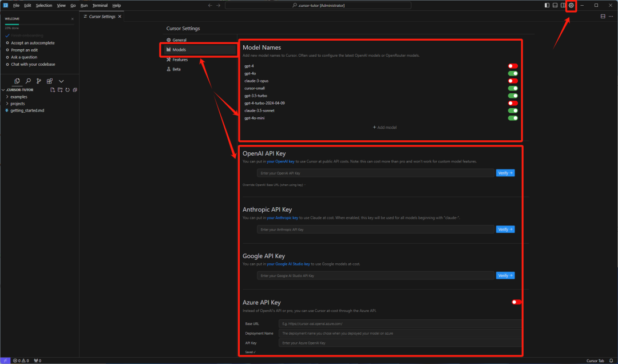Go back using the left arrow

[x=210, y=6]
